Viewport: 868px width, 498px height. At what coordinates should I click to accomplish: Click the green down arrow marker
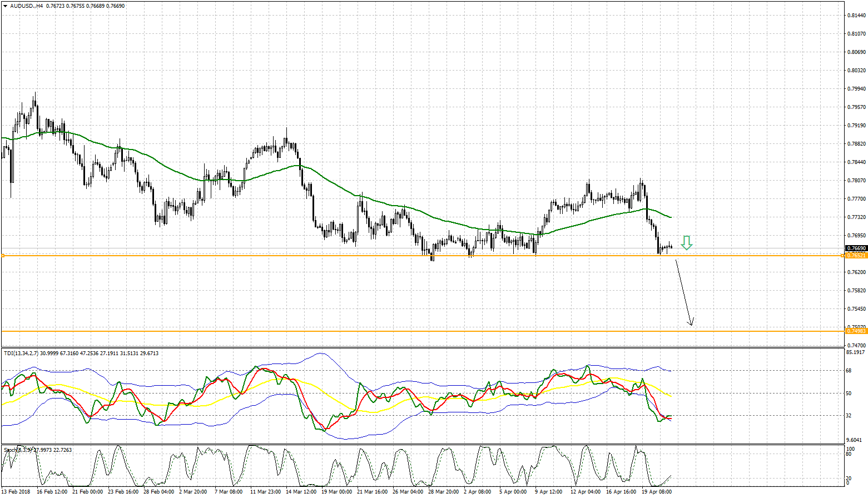[687, 242]
